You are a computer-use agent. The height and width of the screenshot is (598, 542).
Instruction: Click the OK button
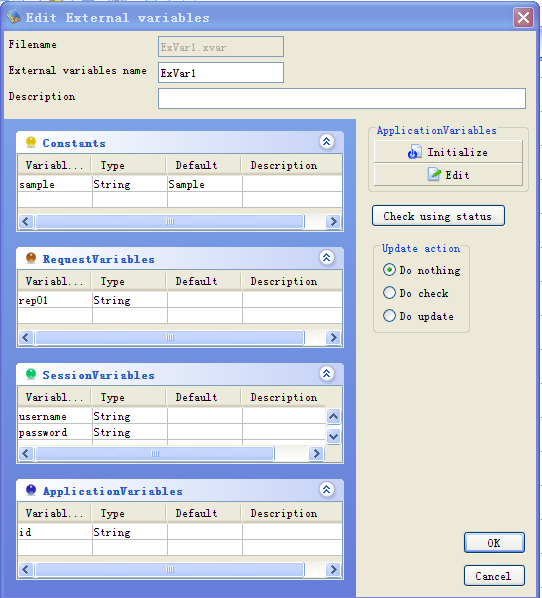(494, 543)
